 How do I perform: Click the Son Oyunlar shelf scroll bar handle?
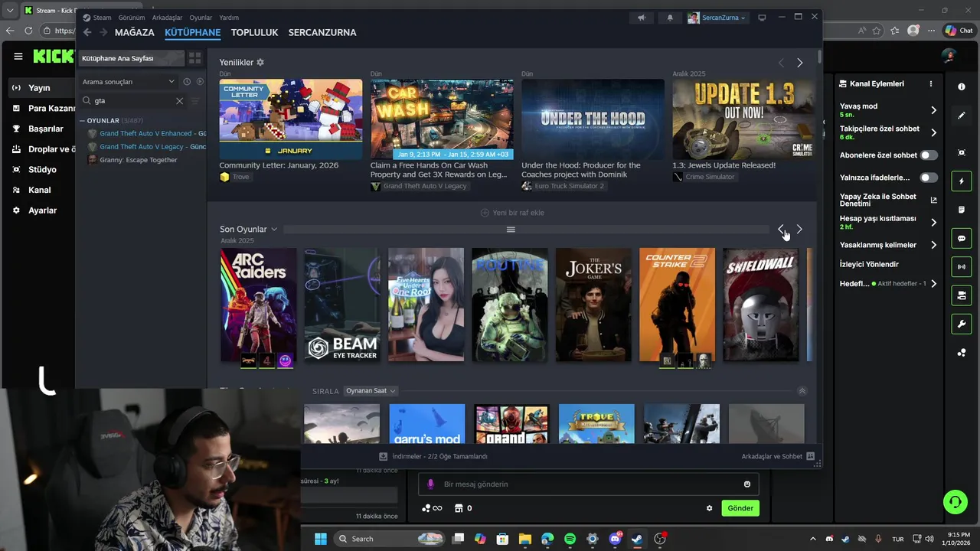[x=511, y=230]
